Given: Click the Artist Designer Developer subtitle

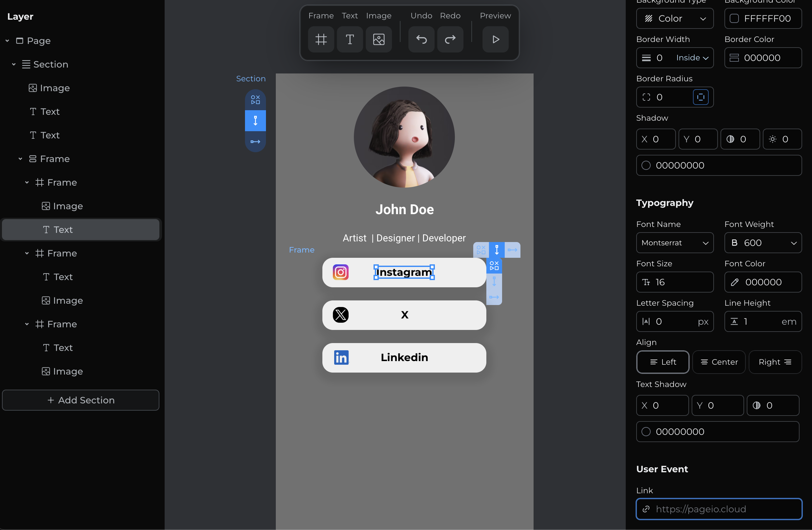Looking at the screenshot, I should pos(404,238).
